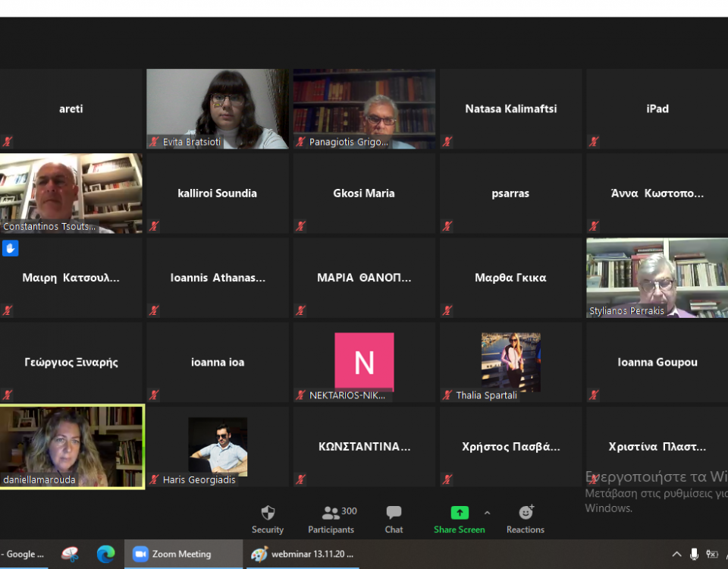The height and width of the screenshot is (569, 728).
Task: Click muted mic icon on Natasa Kalimaftsi tile
Action: (447, 142)
